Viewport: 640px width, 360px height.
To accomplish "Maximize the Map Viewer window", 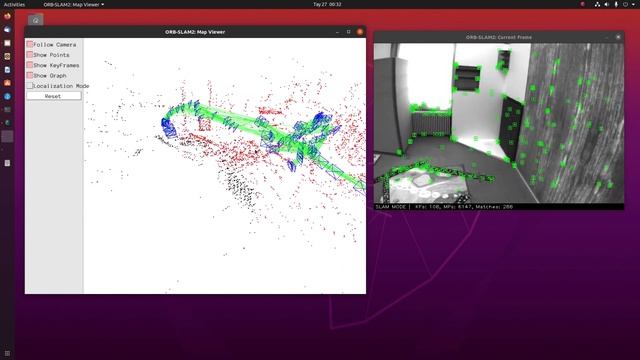I will (349, 32).
